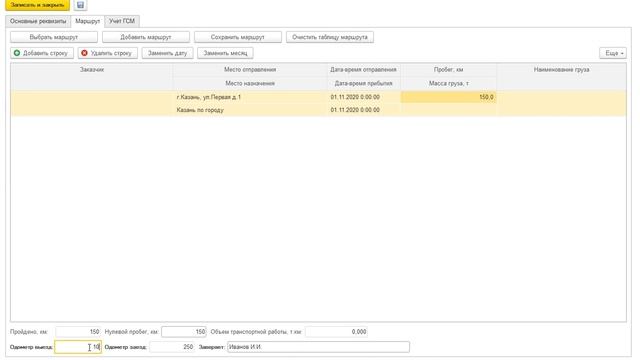The image size is (640, 360).
Task: Click the 'Пробег, км' column header
Action: 449,70
